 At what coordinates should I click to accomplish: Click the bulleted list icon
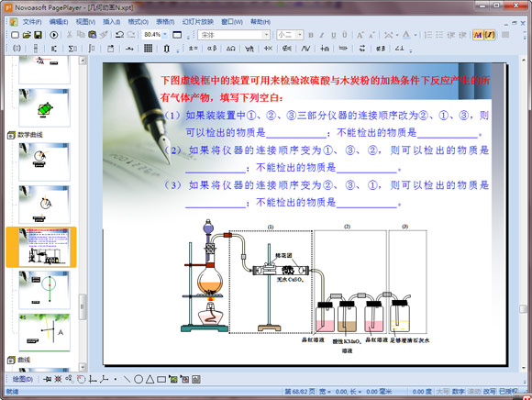click(439, 35)
